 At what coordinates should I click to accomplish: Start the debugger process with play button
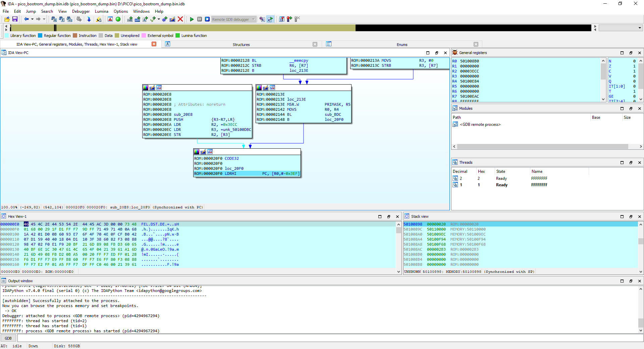click(x=192, y=19)
